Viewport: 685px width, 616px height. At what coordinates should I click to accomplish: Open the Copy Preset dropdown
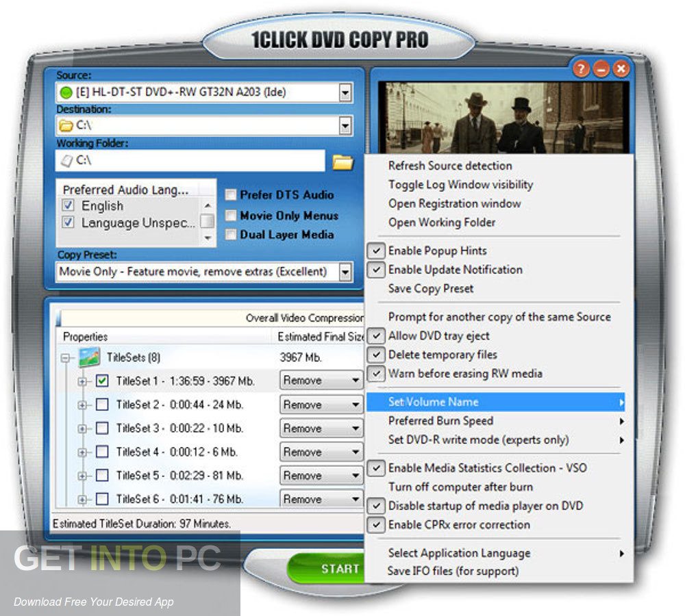(345, 272)
